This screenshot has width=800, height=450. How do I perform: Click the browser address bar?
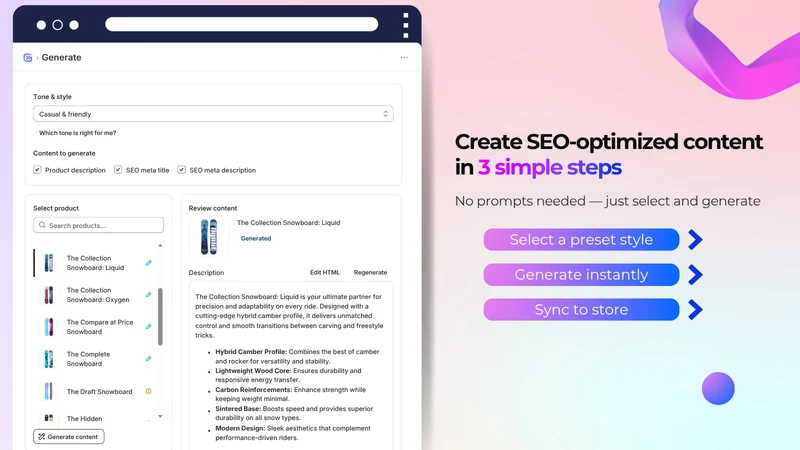tap(241, 24)
